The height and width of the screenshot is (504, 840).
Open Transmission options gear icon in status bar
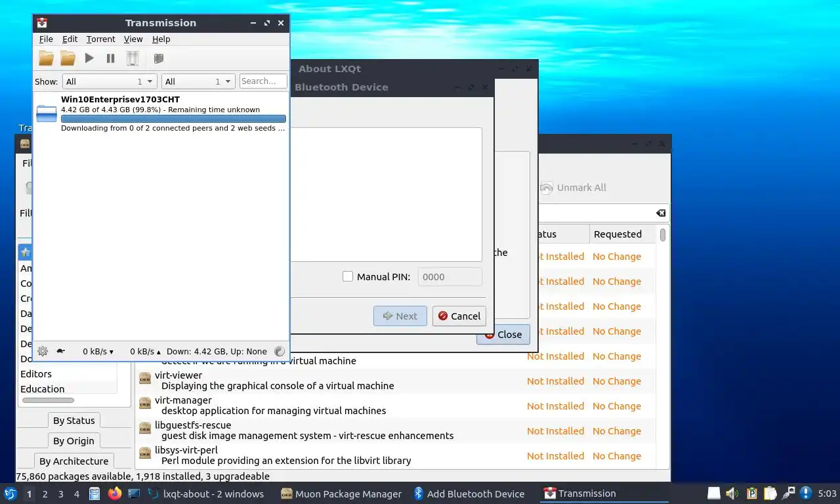click(43, 351)
